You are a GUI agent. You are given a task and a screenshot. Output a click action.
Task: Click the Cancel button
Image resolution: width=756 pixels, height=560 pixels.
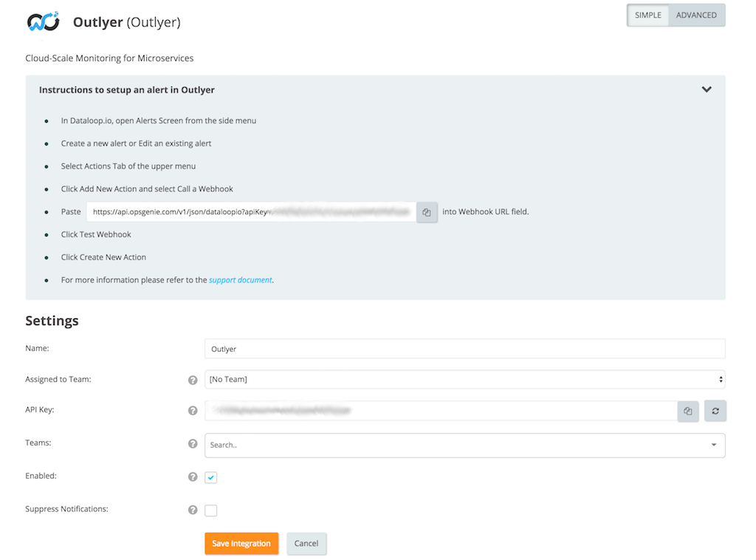click(306, 544)
